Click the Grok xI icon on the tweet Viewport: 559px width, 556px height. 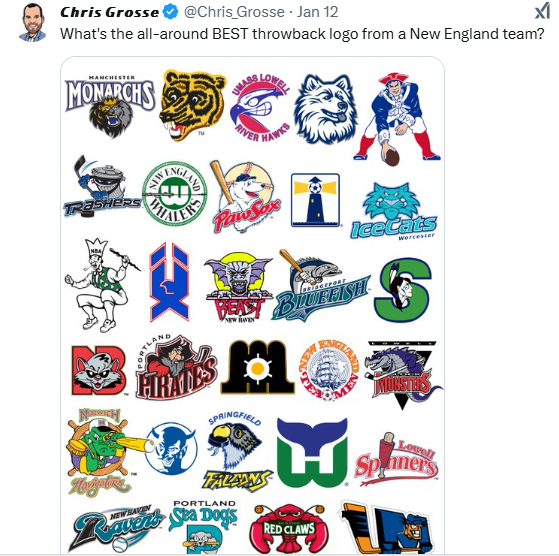(542, 11)
